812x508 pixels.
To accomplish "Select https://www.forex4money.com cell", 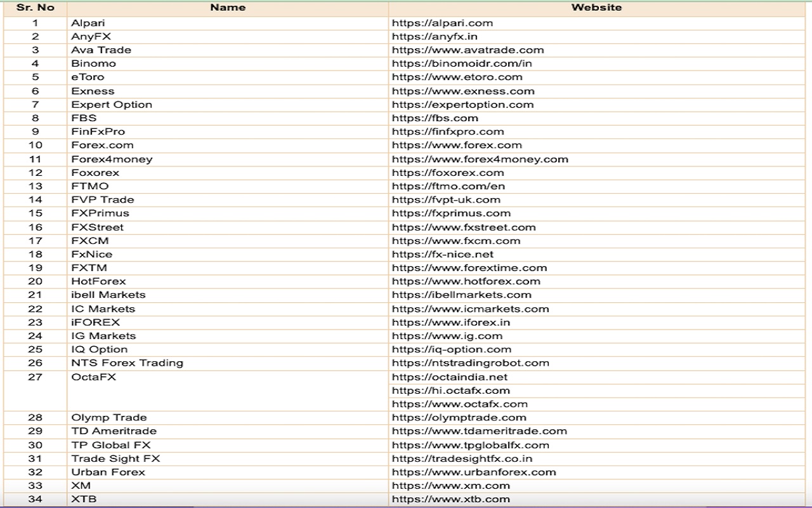I will (596, 159).
